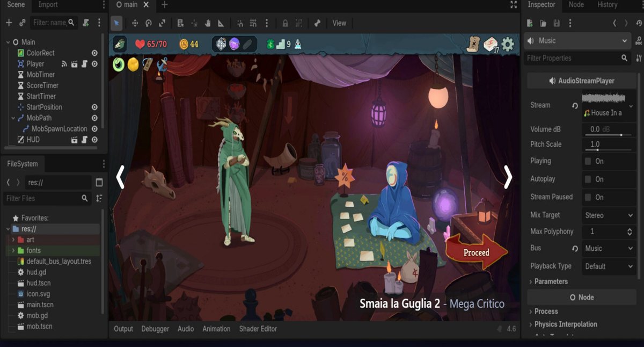Expand the fonts folder in FileSystem
The image size is (644, 347).
(x=13, y=250)
